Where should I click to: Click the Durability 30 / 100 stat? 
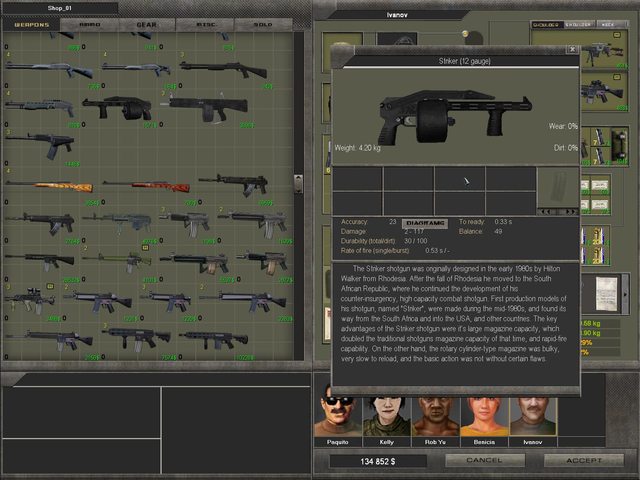pos(384,241)
